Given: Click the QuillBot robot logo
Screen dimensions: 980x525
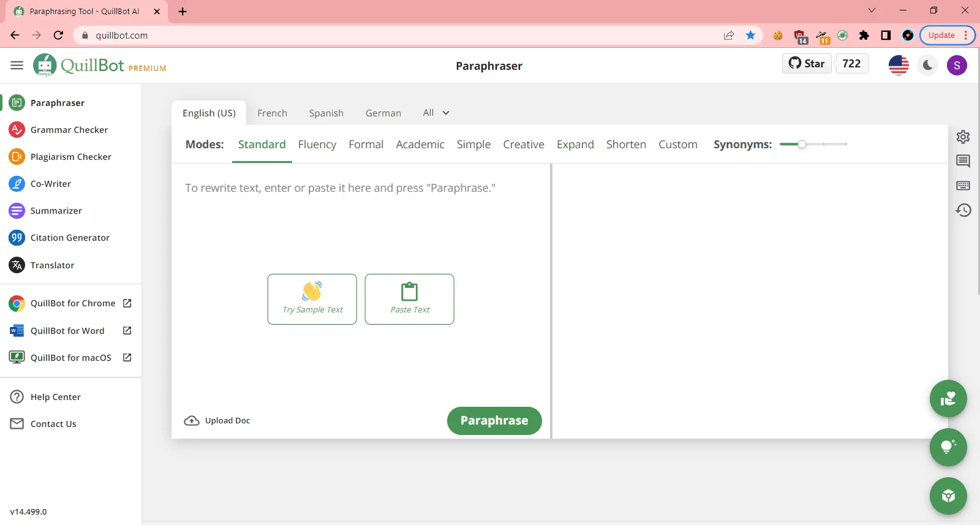Looking at the screenshot, I should coord(45,65).
